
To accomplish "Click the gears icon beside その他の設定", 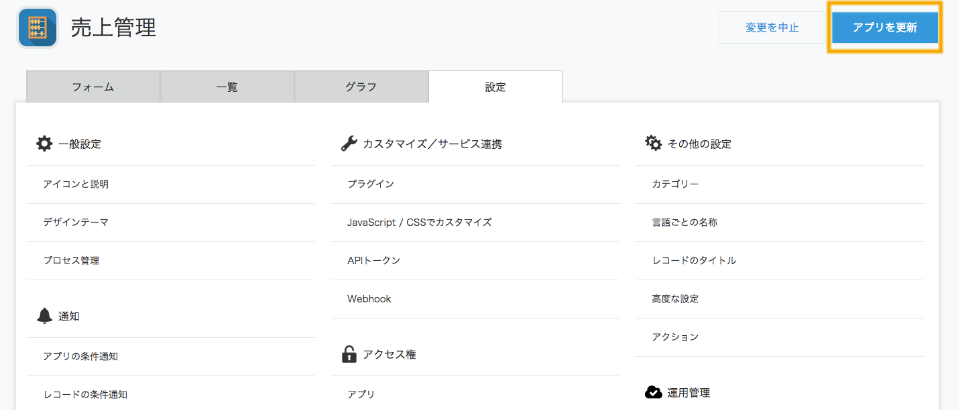I will (x=653, y=144).
